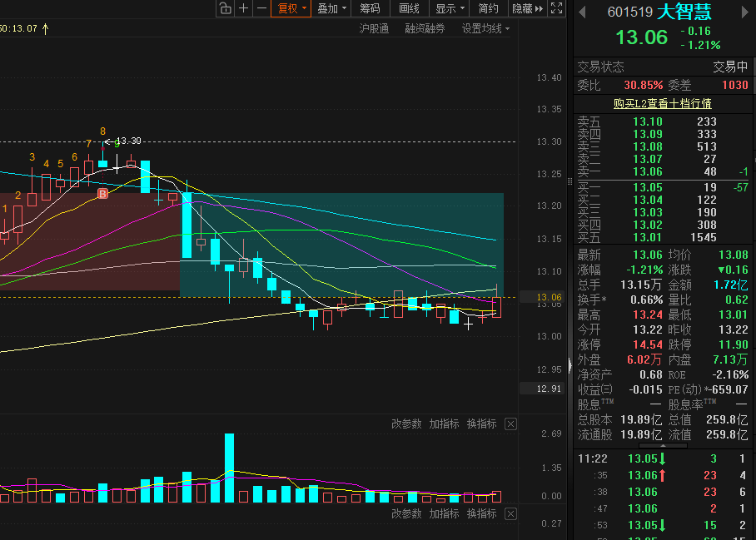Click 购买L2查看十档行情 link
Viewport: 756px width, 540px height.
coord(663,103)
